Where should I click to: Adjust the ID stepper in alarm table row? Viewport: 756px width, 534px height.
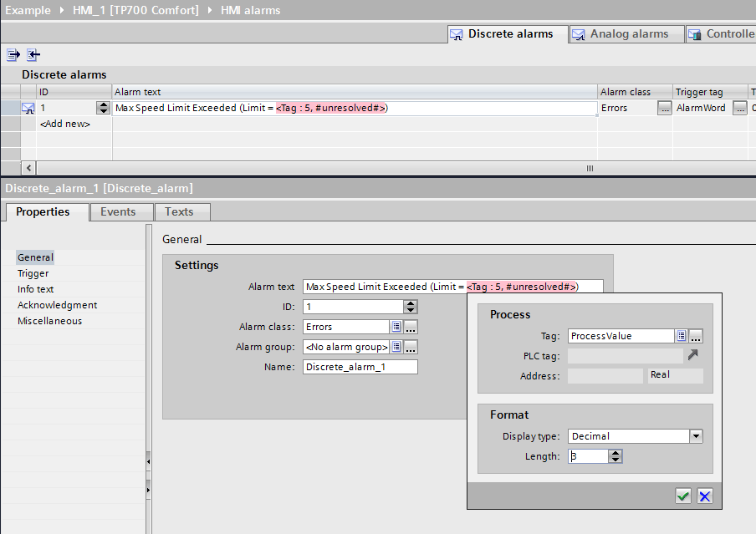click(103, 108)
